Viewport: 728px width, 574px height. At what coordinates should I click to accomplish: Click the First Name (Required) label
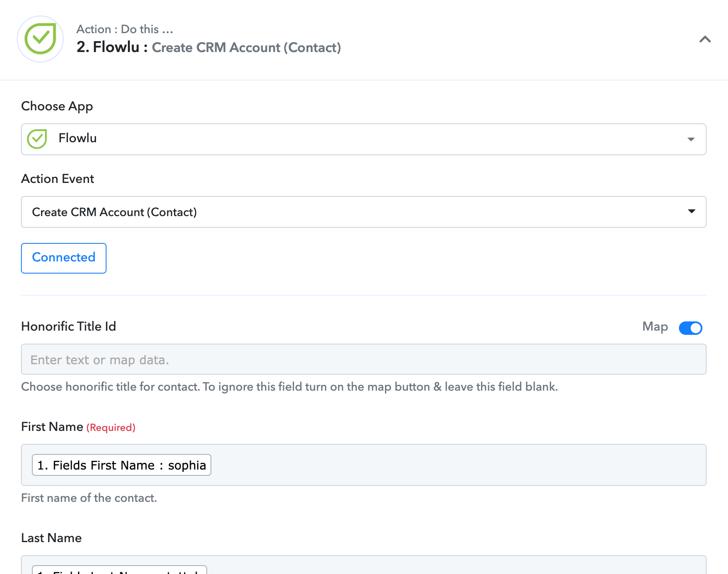pyautogui.click(x=78, y=427)
